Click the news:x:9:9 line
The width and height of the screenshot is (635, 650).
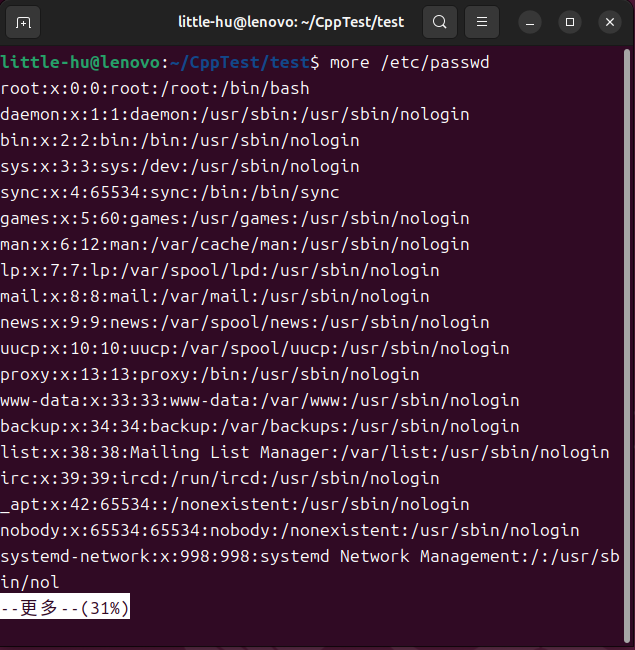(x=245, y=323)
